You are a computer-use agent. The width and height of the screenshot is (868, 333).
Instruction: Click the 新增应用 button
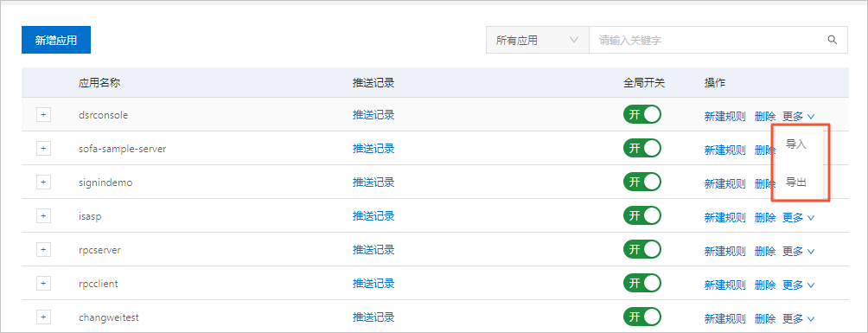(x=56, y=40)
